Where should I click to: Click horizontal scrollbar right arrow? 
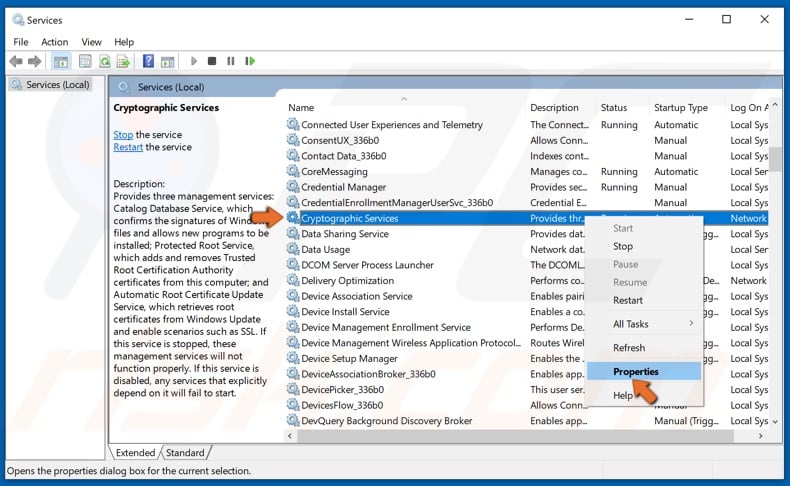click(760, 436)
